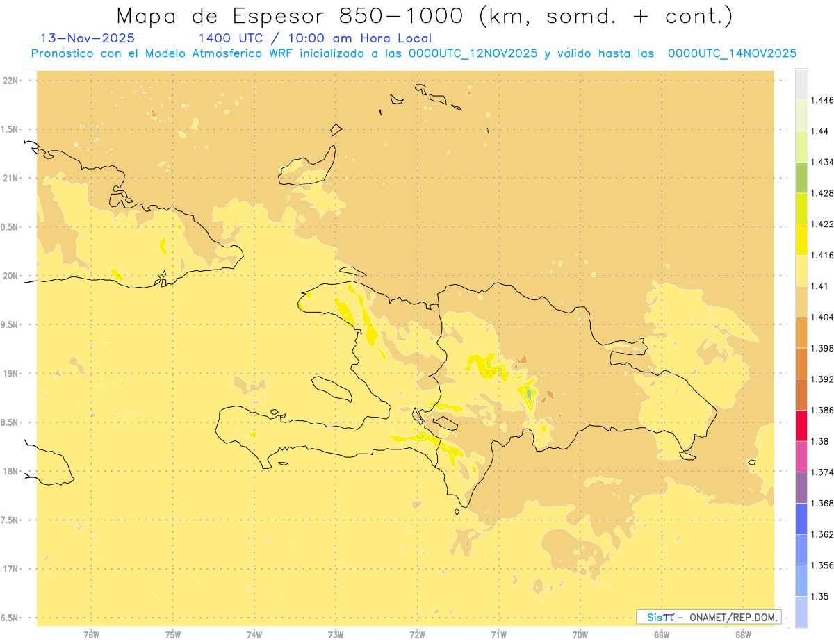Click the '1.404' colorbar value
This screenshot has width=834, height=644.
pos(823,317)
